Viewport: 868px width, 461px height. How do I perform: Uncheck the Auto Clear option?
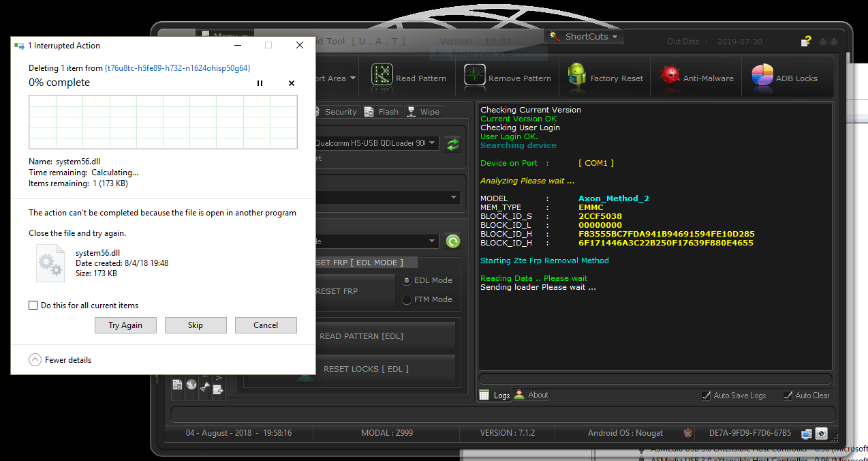tap(788, 396)
